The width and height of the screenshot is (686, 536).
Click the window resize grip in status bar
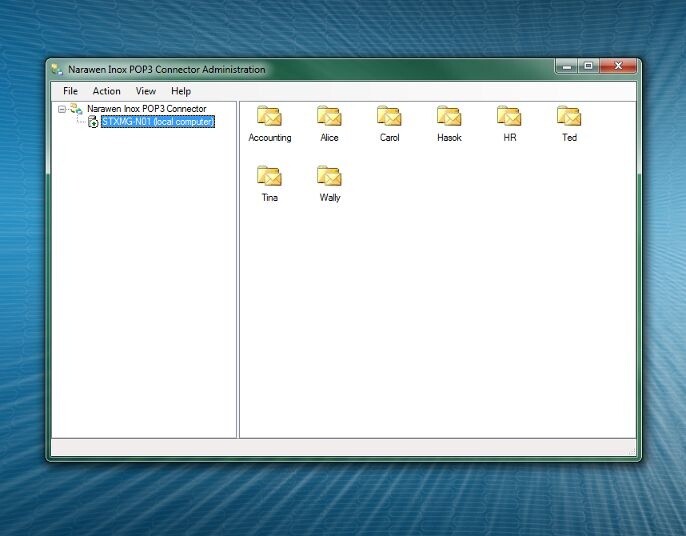[632, 451]
